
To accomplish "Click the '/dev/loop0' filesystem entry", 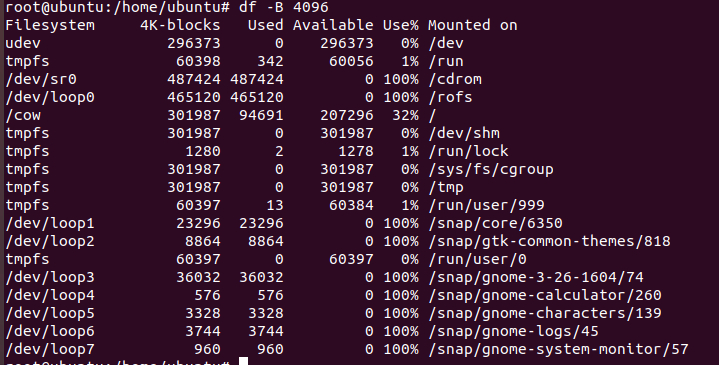I will click(x=50, y=97).
